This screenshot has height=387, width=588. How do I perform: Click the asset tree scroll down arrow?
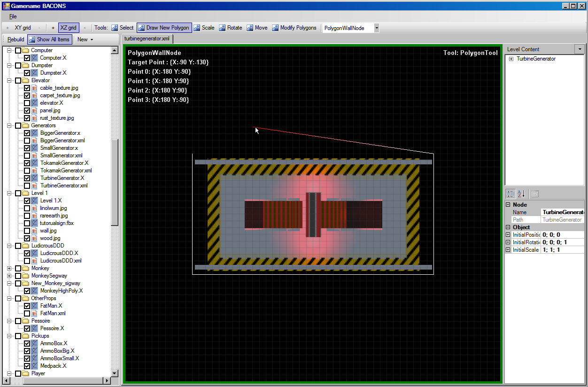point(115,373)
